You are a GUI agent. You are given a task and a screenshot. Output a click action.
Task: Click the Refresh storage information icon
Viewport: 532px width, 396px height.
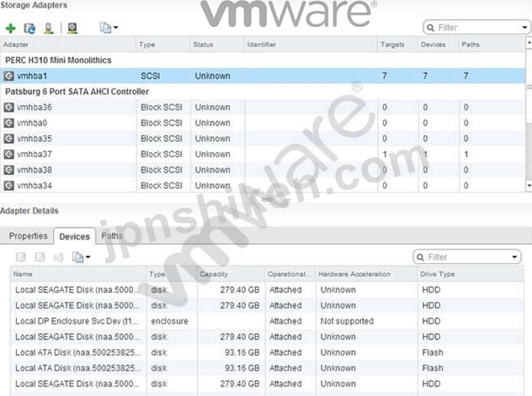tap(29, 28)
